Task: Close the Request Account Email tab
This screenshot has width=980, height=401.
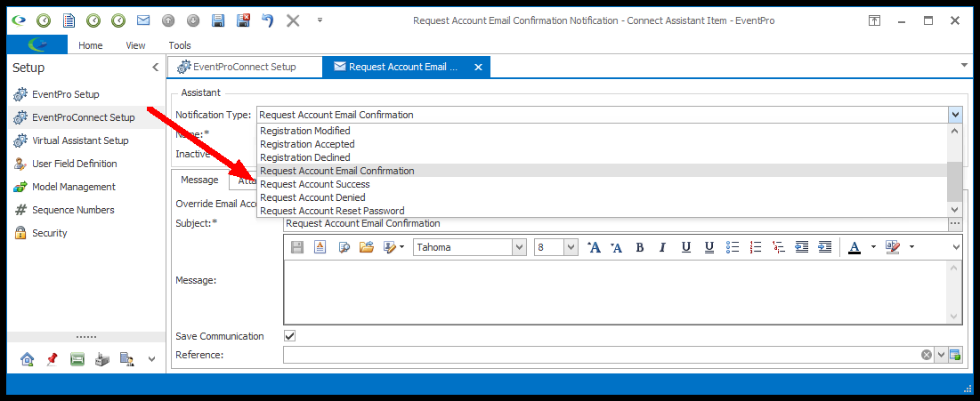Action: pos(479,67)
